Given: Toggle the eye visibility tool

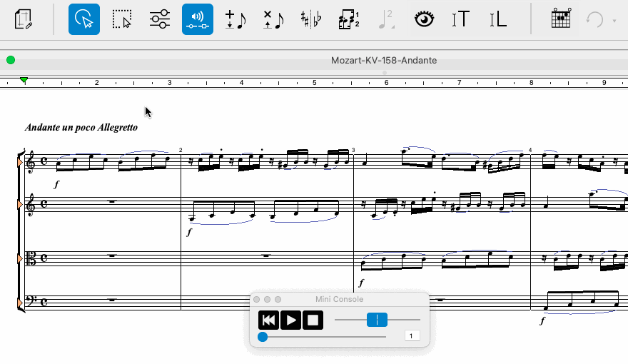Looking at the screenshot, I should (424, 19).
